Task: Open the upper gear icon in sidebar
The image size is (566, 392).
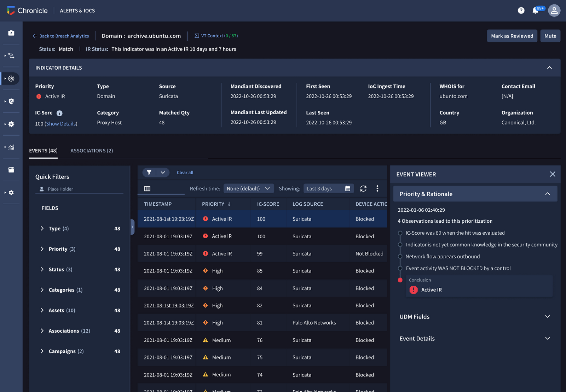Action: pyautogui.click(x=11, y=124)
